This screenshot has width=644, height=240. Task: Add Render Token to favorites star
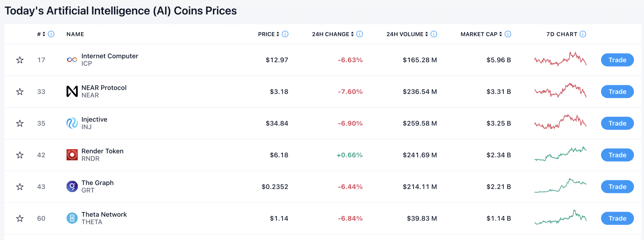[x=20, y=155]
